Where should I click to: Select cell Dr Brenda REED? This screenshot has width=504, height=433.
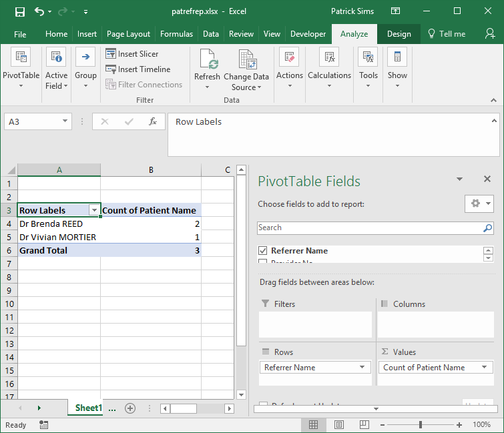coord(59,224)
